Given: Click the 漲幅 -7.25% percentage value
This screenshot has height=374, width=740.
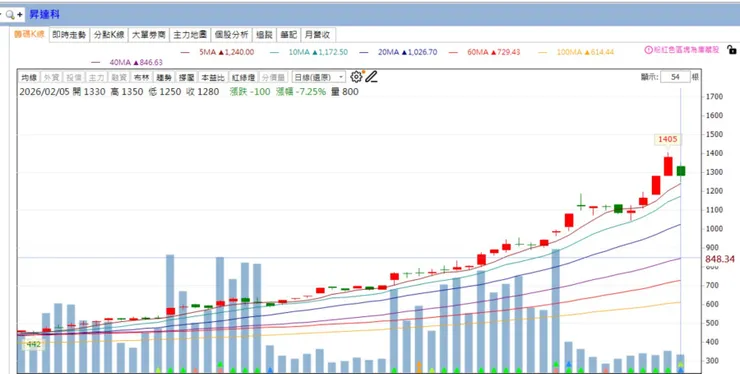Looking at the screenshot, I should (x=301, y=92).
